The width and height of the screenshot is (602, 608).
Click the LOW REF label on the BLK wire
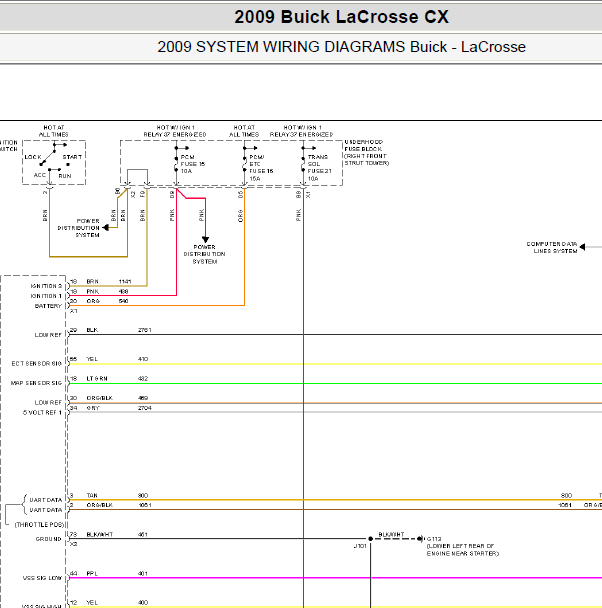coord(48,335)
